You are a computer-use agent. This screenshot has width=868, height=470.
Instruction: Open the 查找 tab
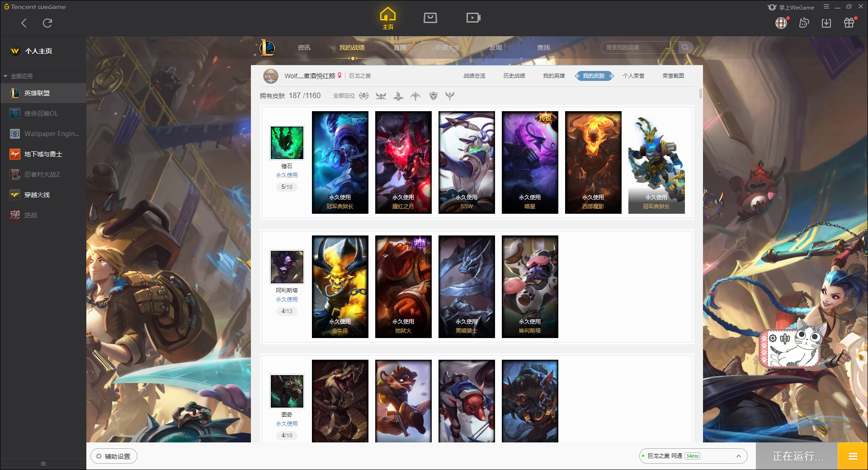coord(543,47)
